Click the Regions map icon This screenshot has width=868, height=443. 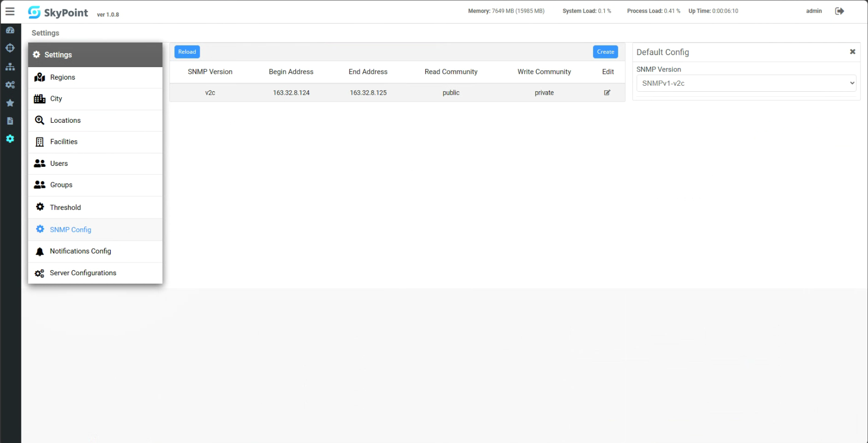[40, 77]
